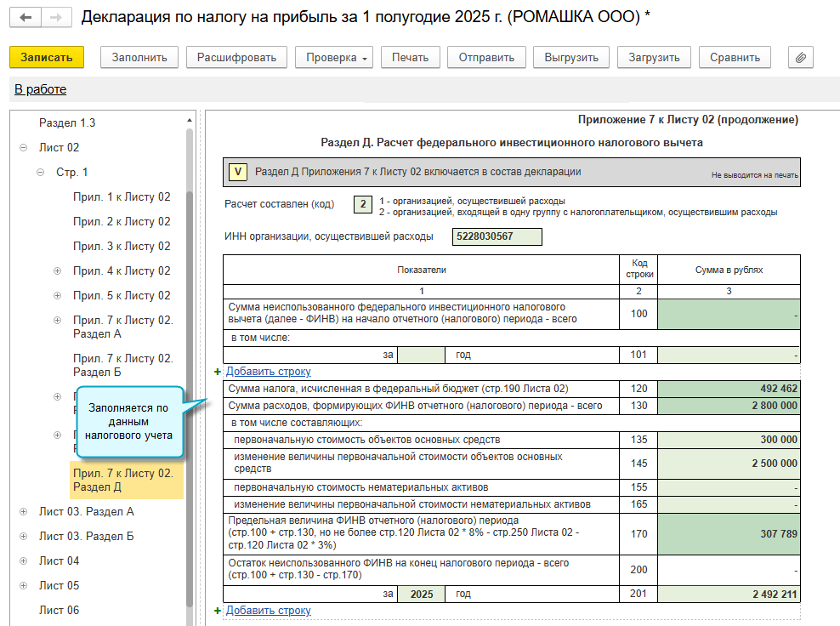
Task: Toggle the Раздел Д inclusion checkbox
Action: coord(238,173)
